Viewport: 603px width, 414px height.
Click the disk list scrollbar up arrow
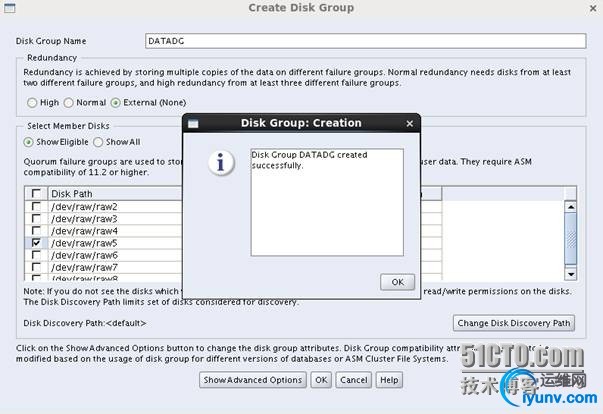coord(571,207)
